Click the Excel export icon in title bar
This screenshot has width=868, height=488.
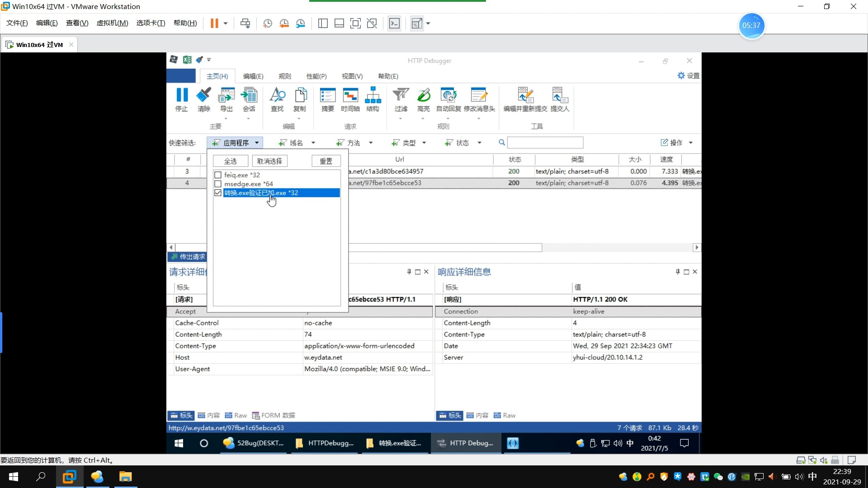187,60
